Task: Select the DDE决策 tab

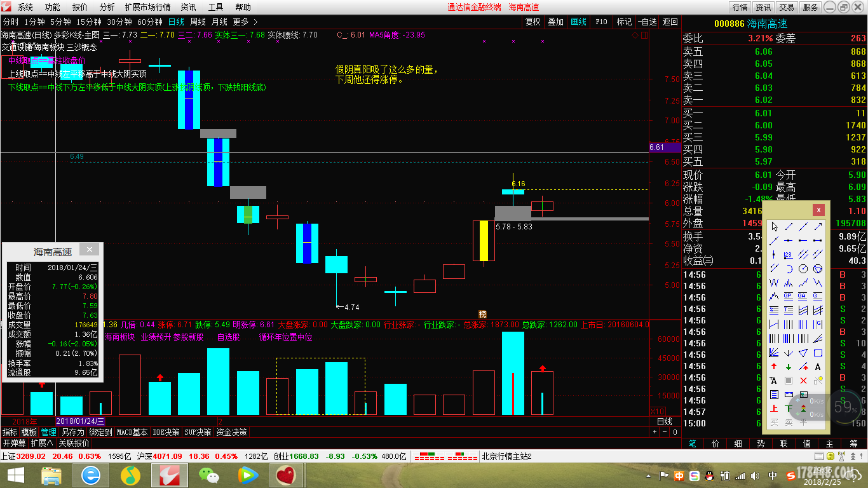Action: point(166,432)
